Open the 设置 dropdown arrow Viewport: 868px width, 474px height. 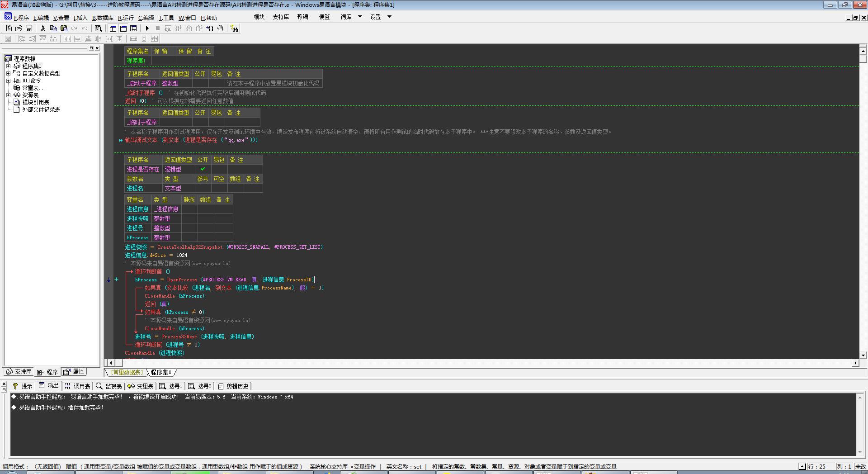pyautogui.click(x=389, y=17)
